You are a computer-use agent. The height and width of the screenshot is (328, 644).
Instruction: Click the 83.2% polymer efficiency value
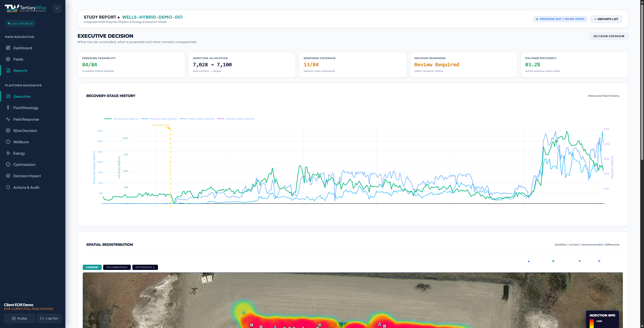click(533, 65)
